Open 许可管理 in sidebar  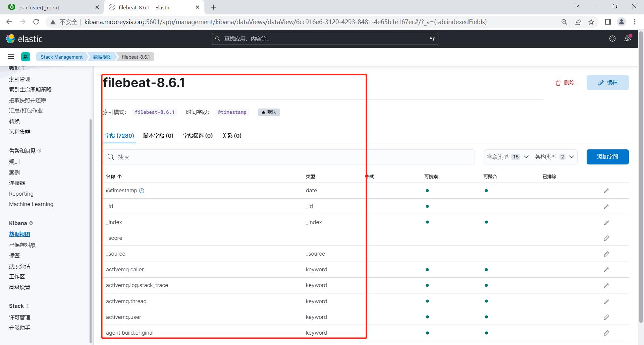pos(20,317)
